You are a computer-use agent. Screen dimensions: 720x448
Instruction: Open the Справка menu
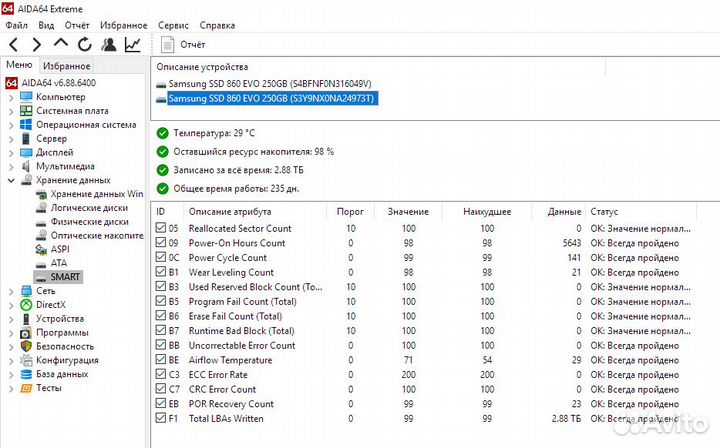point(218,24)
